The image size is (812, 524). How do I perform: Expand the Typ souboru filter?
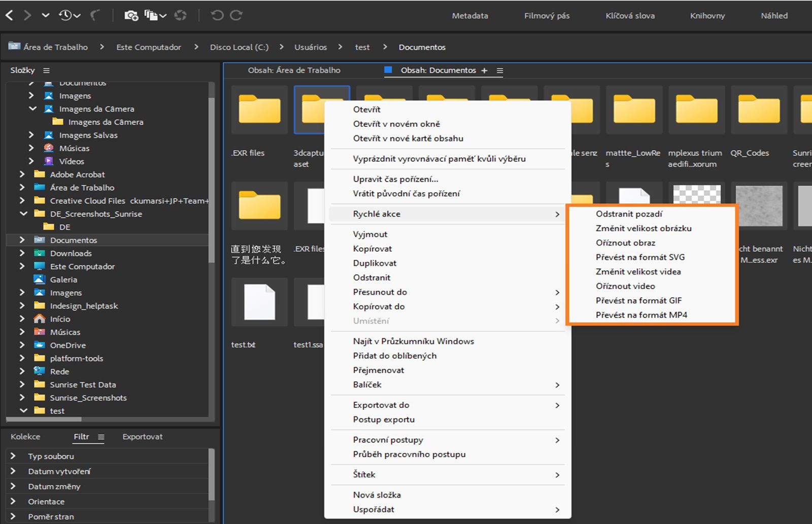(13, 456)
